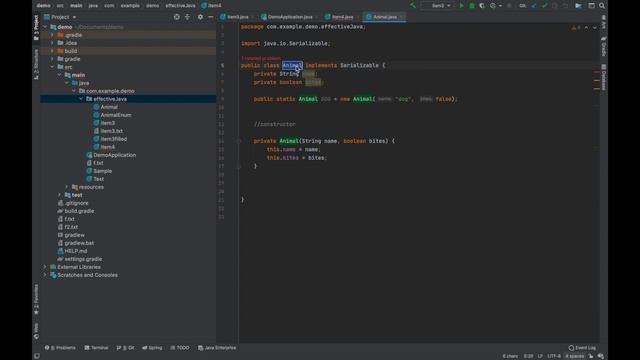
Task: Collapse the demo project root
Action: [x=45, y=27]
